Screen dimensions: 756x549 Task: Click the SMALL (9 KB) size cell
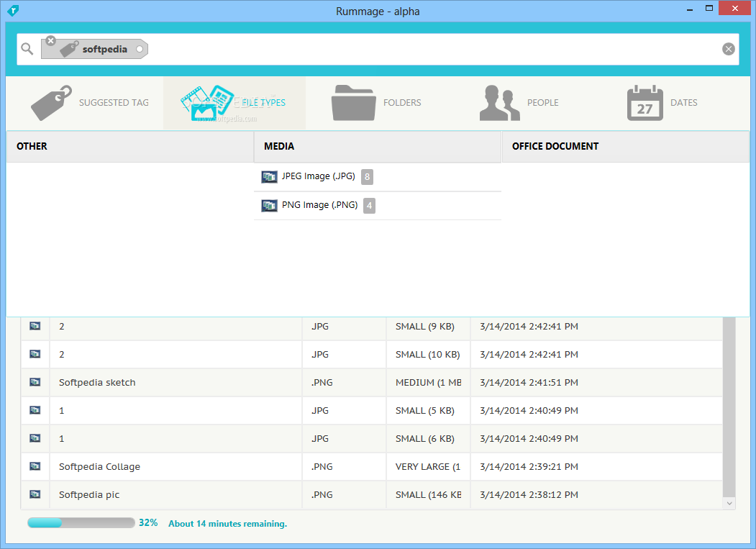coord(428,327)
